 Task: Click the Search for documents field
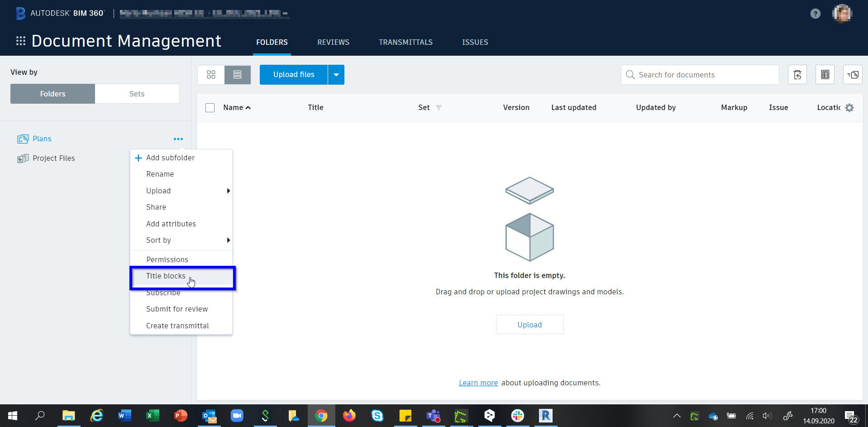click(700, 75)
